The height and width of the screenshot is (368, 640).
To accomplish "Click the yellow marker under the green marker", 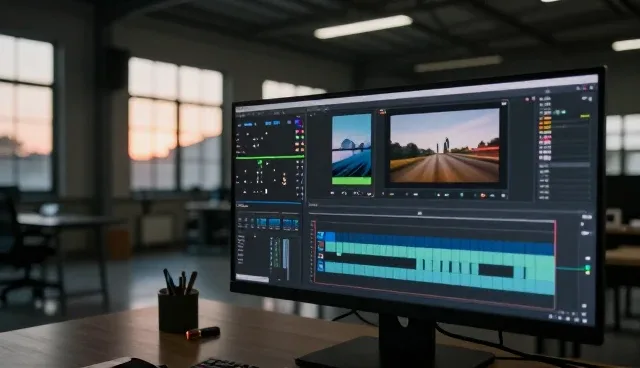I will [588, 272].
